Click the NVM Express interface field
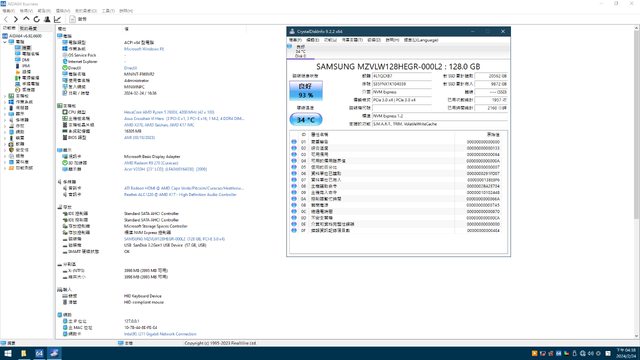The width and height of the screenshot is (640, 360). (x=402, y=92)
